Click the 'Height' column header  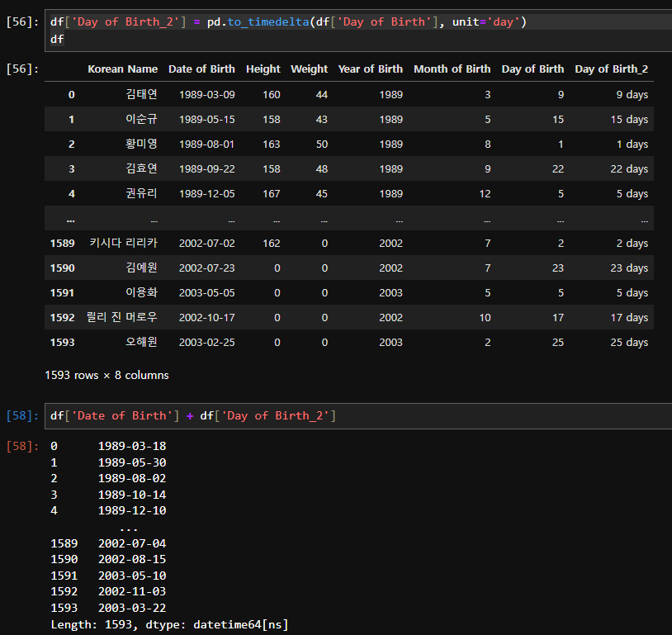pos(263,69)
